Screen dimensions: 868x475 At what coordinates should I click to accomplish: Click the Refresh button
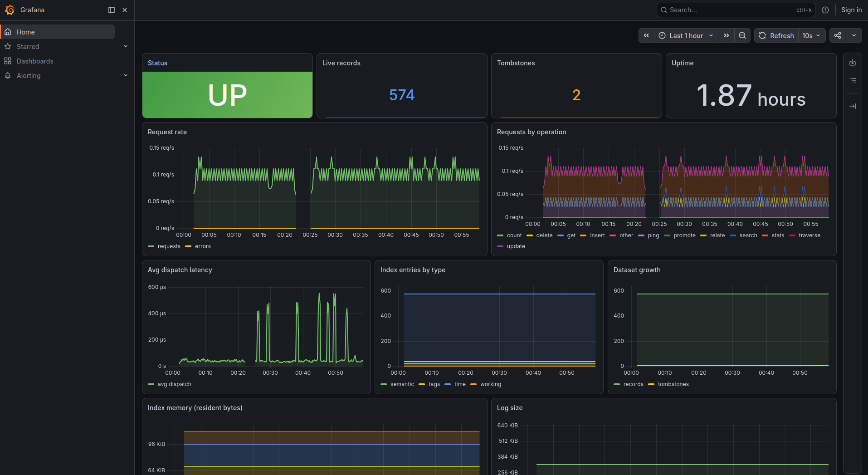(x=776, y=35)
